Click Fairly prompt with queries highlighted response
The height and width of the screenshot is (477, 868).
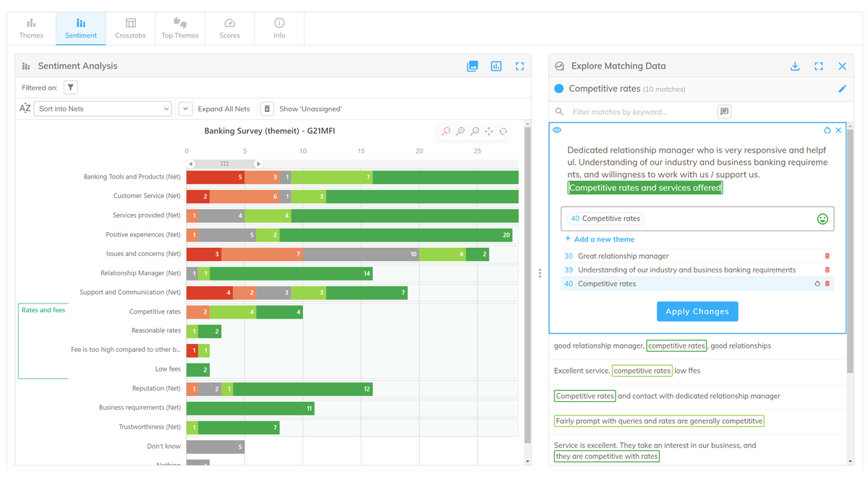[x=659, y=421]
